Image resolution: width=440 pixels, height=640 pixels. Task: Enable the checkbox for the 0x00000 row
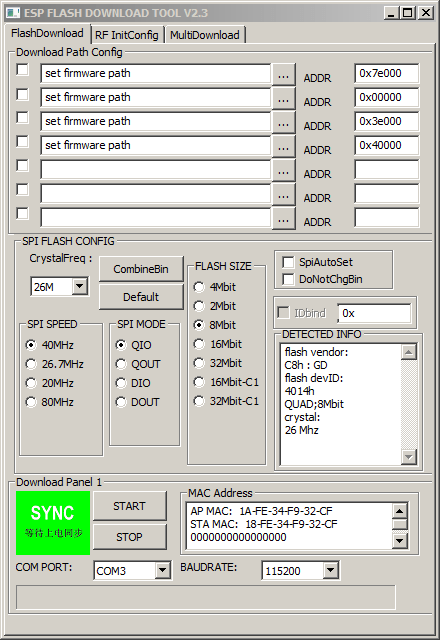pos(22,94)
